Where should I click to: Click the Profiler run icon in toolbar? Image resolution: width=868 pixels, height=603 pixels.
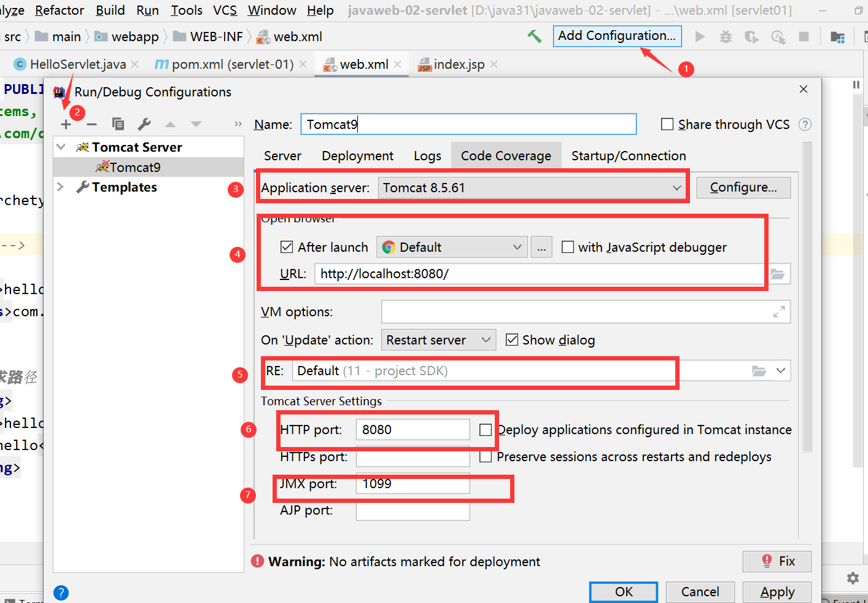click(778, 37)
